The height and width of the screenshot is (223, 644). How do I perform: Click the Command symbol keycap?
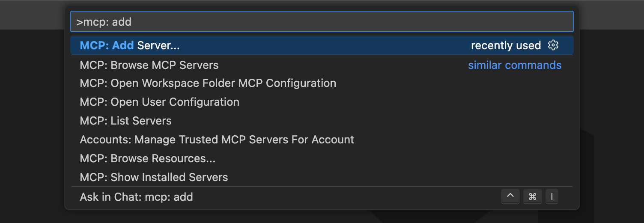click(532, 196)
